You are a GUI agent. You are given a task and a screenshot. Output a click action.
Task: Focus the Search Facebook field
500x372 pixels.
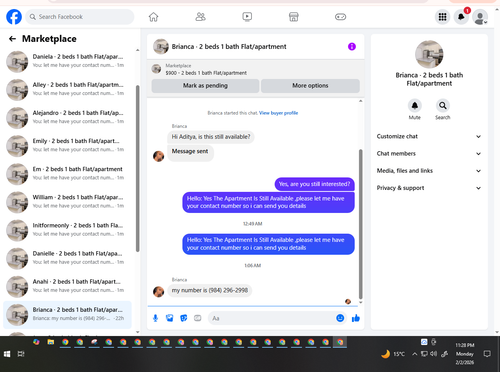tap(80, 17)
